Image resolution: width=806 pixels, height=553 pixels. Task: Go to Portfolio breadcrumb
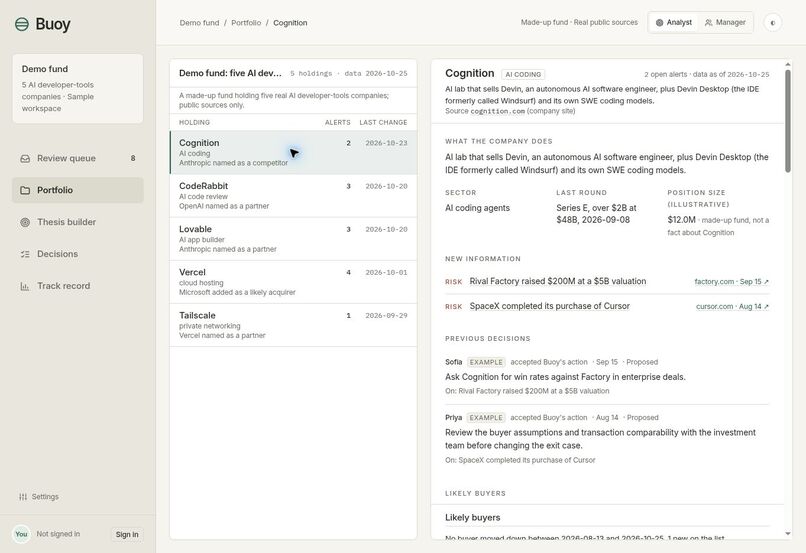click(x=246, y=23)
